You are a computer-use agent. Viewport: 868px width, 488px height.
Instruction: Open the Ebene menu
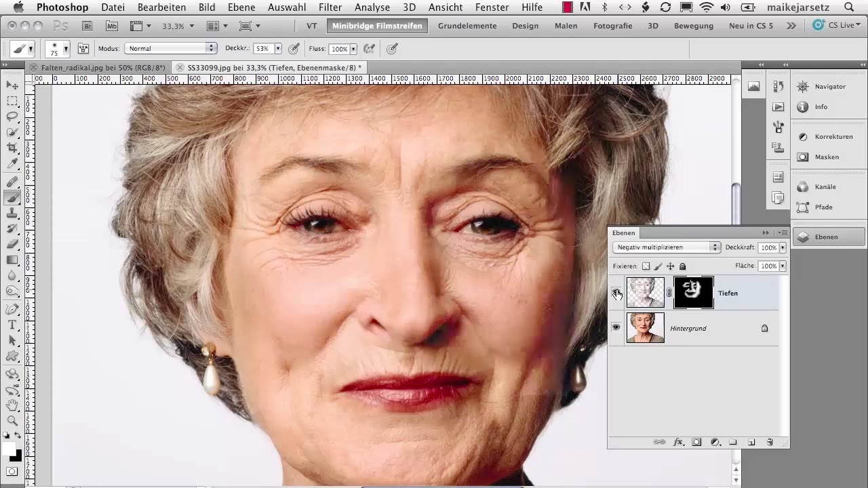point(241,7)
